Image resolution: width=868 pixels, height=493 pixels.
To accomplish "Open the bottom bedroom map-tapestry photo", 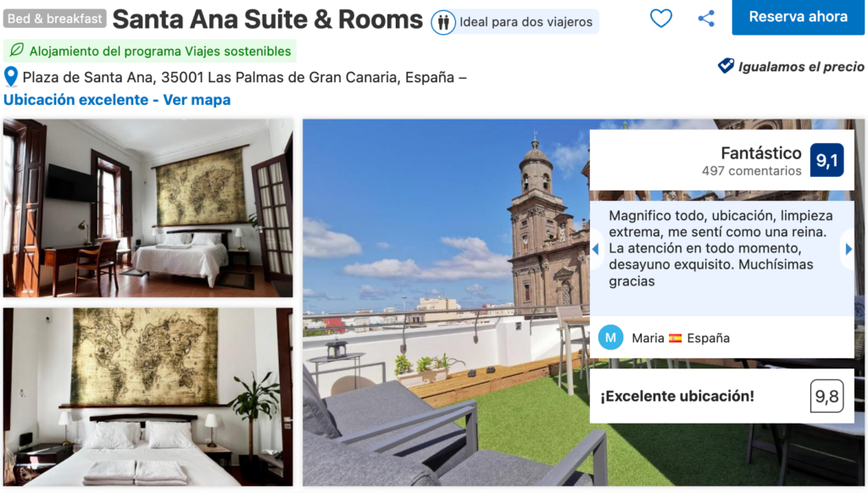I will tap(147, 396).
